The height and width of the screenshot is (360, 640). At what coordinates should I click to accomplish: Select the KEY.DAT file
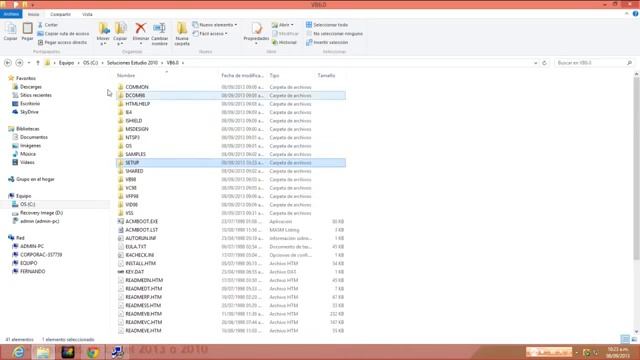[x=231, y=272]
